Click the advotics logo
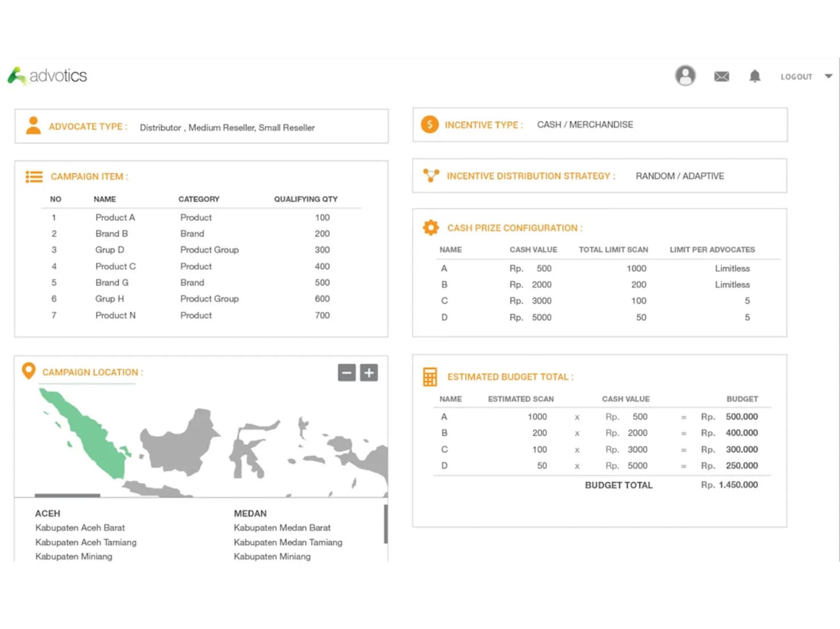 coord(47,76)
